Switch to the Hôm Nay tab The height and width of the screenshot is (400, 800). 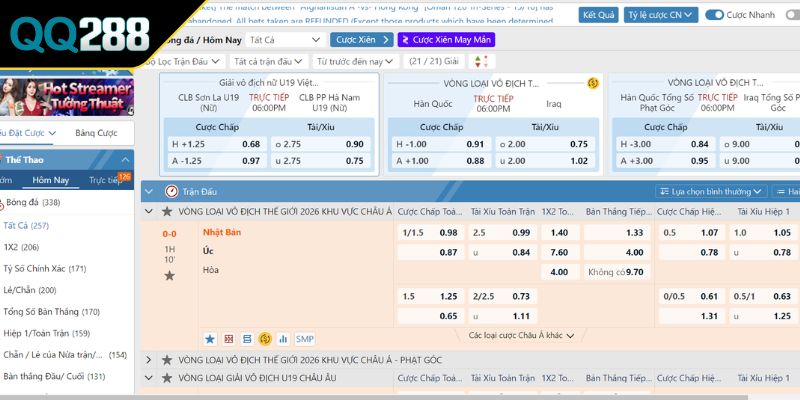[x=50, y=180]
